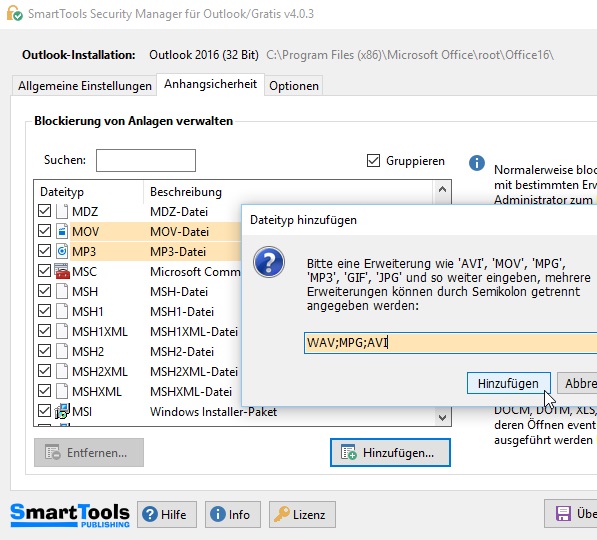
Task: Click the MSC toolbox icon
Action: 62,272
